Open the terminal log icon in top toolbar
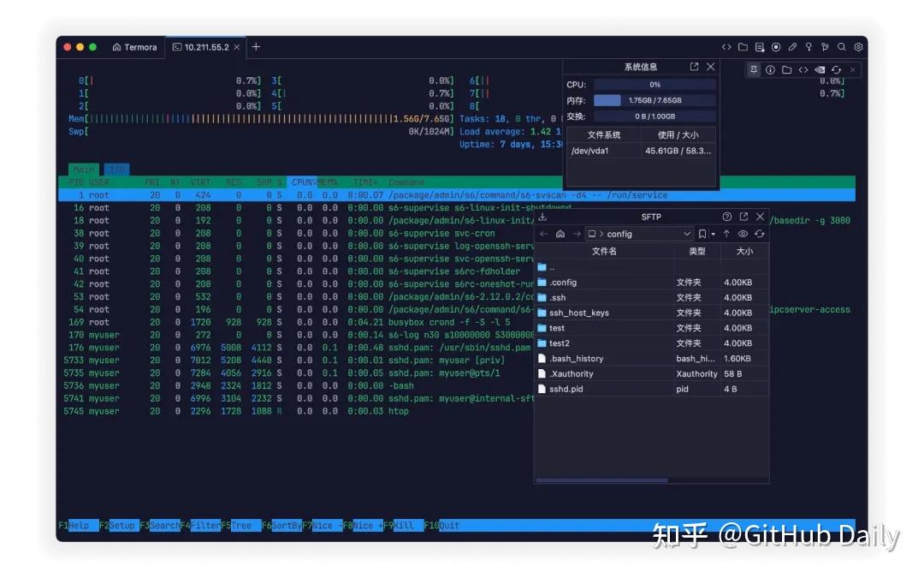Image resolution: width=924 pixels, height=578 pixels. tap(760, 47)
